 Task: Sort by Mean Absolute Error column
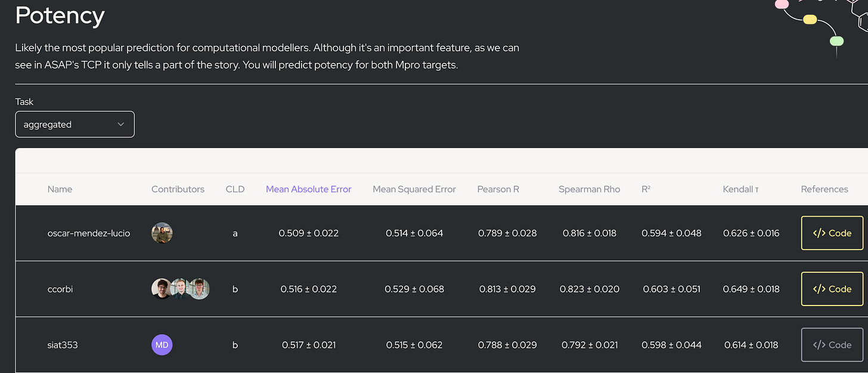click(x=308, y=189)
